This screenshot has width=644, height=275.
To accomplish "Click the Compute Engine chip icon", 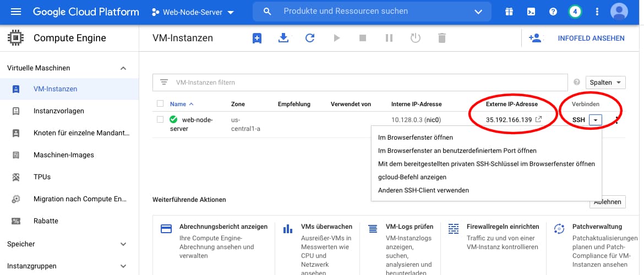I will (x=15, y=38).
